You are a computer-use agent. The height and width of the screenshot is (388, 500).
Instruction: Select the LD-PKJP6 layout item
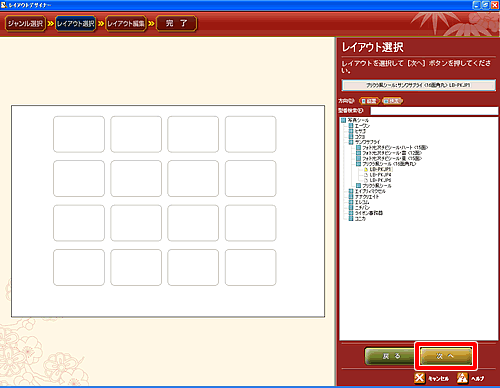[380, 180]
